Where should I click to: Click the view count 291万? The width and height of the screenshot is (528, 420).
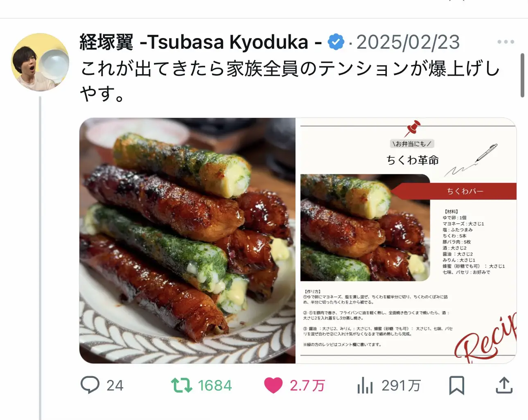click(x=401, y=385)
